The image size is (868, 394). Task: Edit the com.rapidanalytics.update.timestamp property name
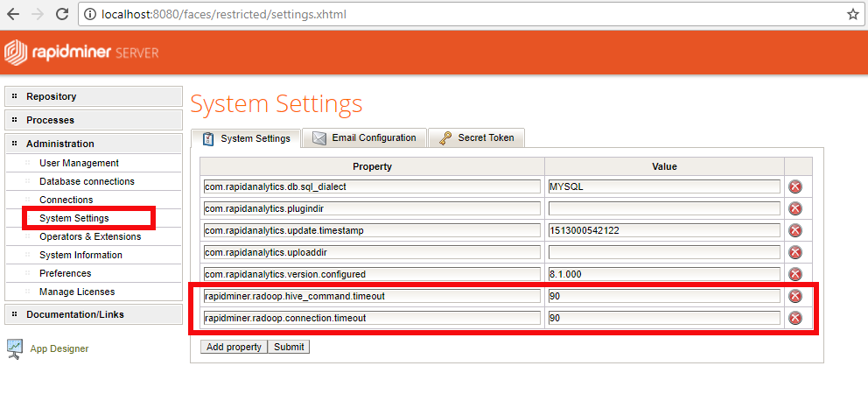coord(372,230)
